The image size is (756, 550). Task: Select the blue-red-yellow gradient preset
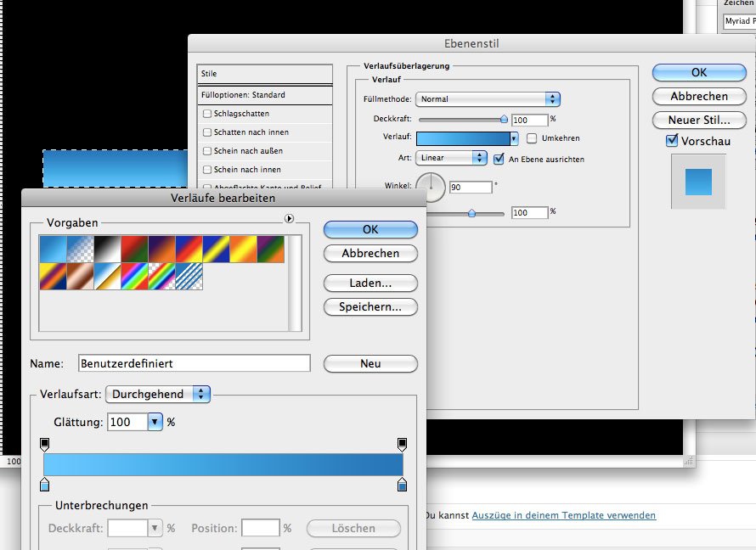click(x=189, y=249)
